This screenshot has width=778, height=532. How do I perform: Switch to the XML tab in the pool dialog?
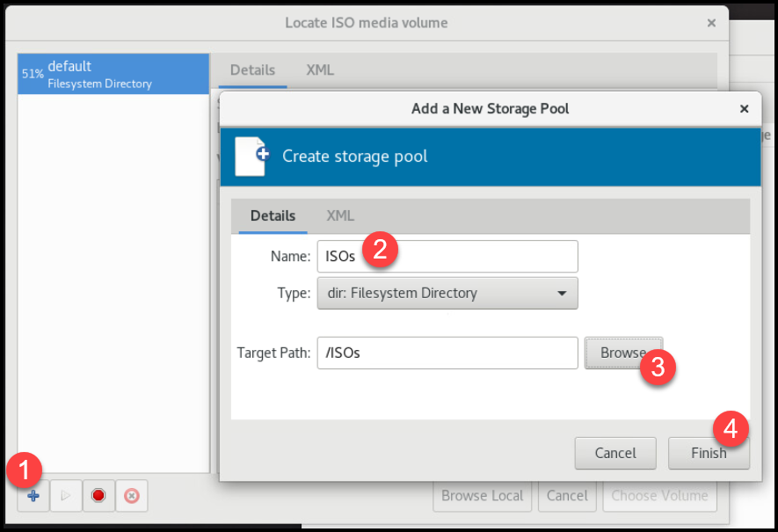pyautogui.click(x=340, y=215)
